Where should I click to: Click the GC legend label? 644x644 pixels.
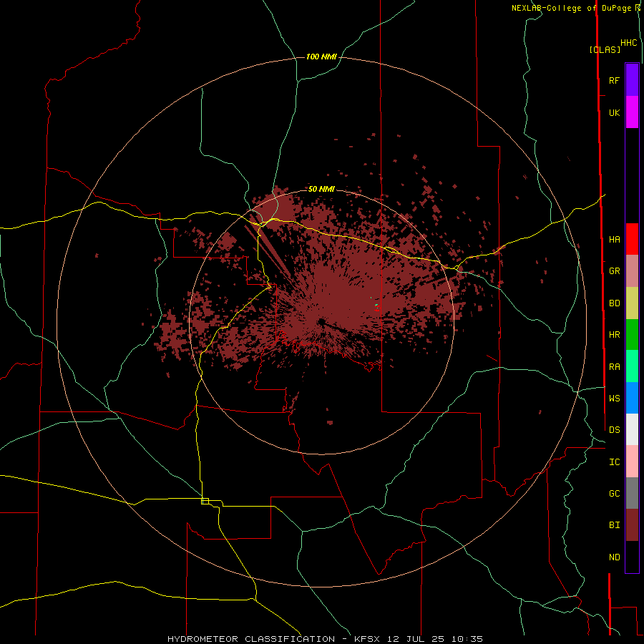[x=614, y=493]
